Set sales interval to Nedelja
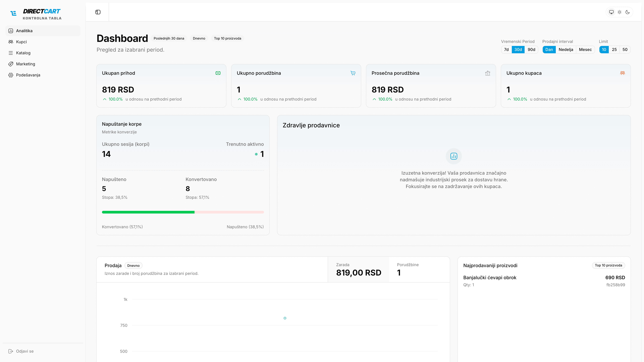This screenshot has height=362, width=644. pyautogui.click(x=566, y=49)
